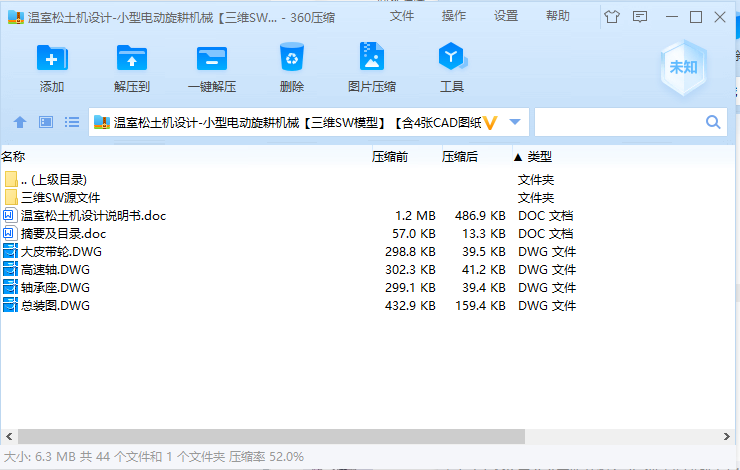Click the 360压缩 app icon in title bar
Image resolution: width=740 pixels, height=470 pixels.
pyautogui.click(x=16, y=17)
